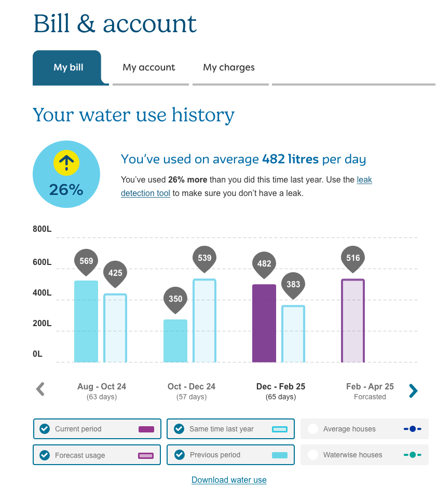Go to next billing period arrow
Screen dimensions: 437x504
[413, 390]
